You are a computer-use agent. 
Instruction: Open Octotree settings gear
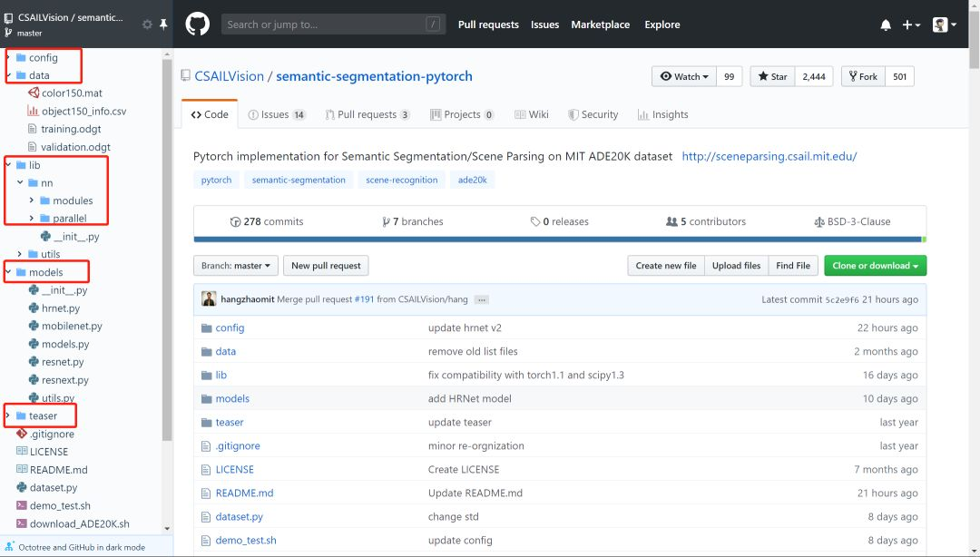[147, 24]
